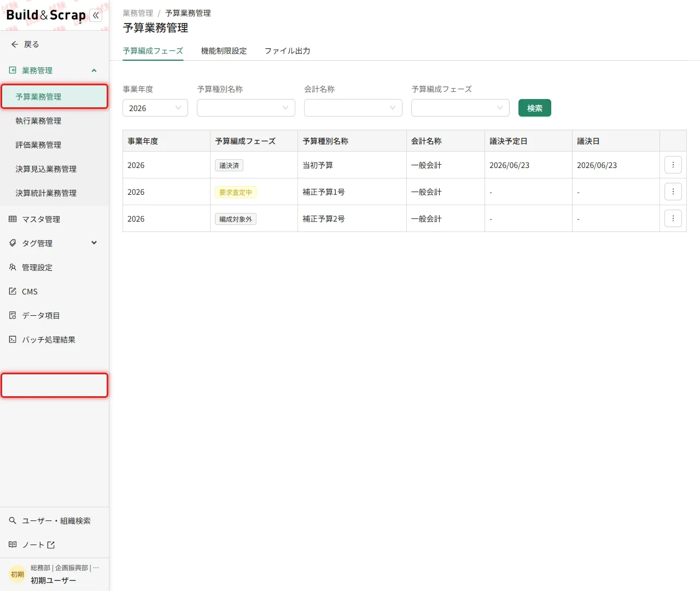Image resolution: width=700 pixels, height=591 pixels.
Task: Open the CMS menu item
Action: point(55,291)
